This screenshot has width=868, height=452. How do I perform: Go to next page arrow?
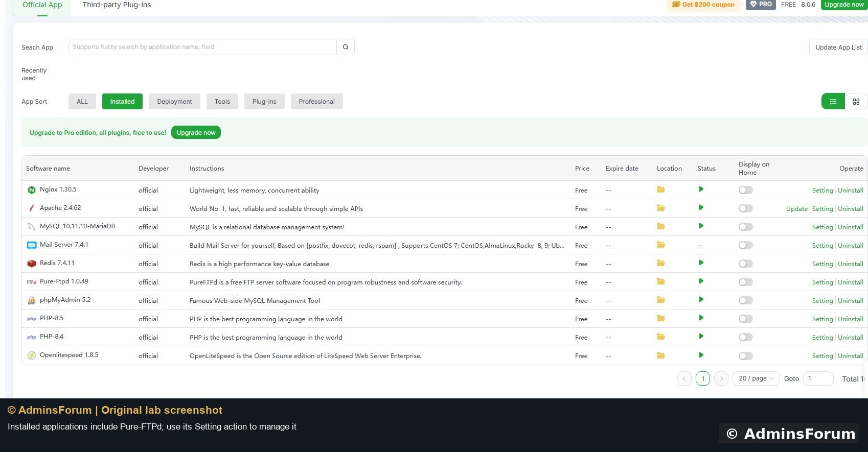point(721,378)
